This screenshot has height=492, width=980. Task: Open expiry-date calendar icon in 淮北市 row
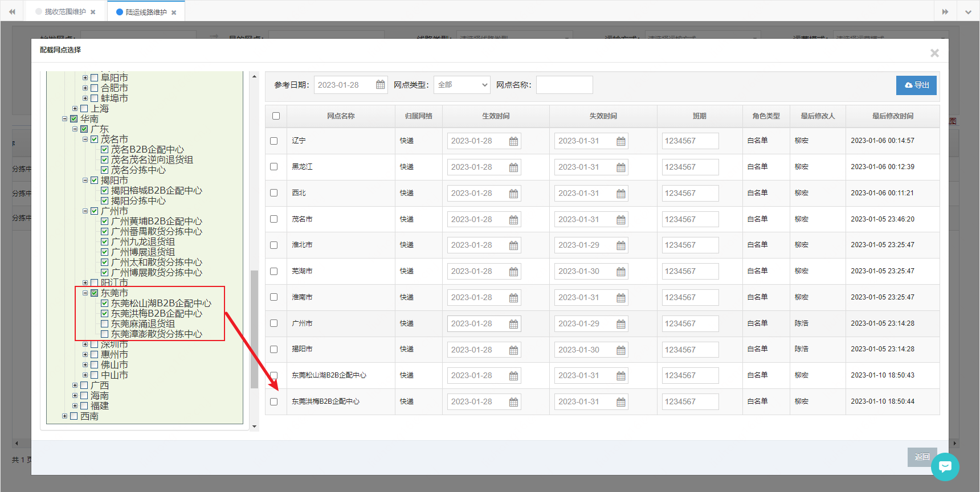pos(621,245)
